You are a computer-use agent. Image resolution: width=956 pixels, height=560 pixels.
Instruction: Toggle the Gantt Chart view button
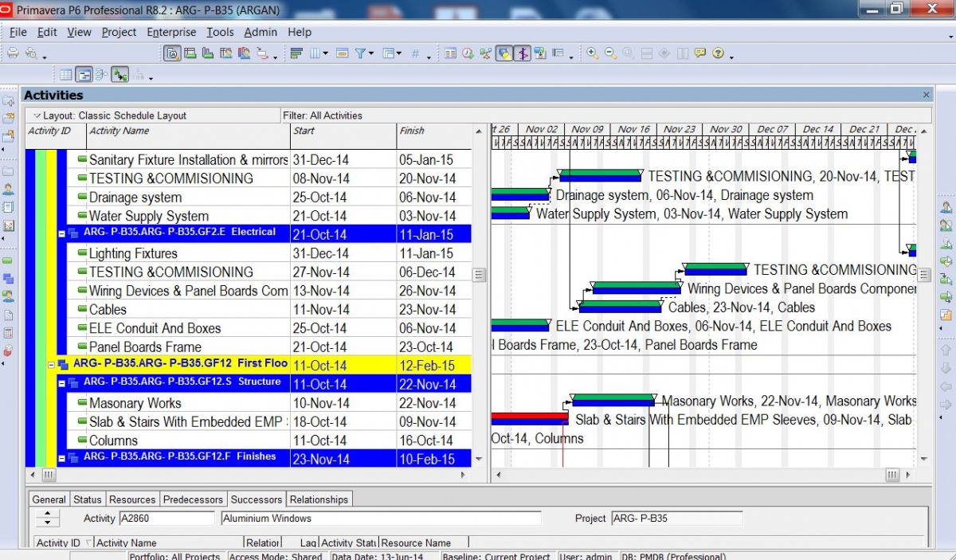click(84, 75)
